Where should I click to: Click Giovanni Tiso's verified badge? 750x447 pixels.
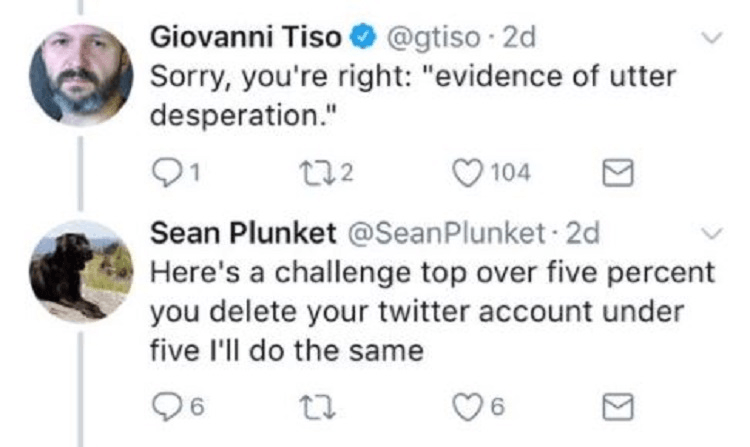360,39
